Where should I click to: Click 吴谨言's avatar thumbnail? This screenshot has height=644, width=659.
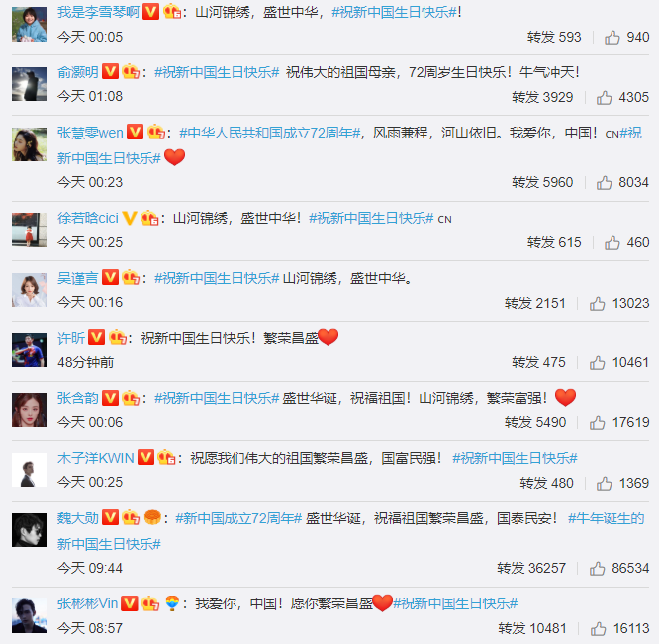point(29,290)
